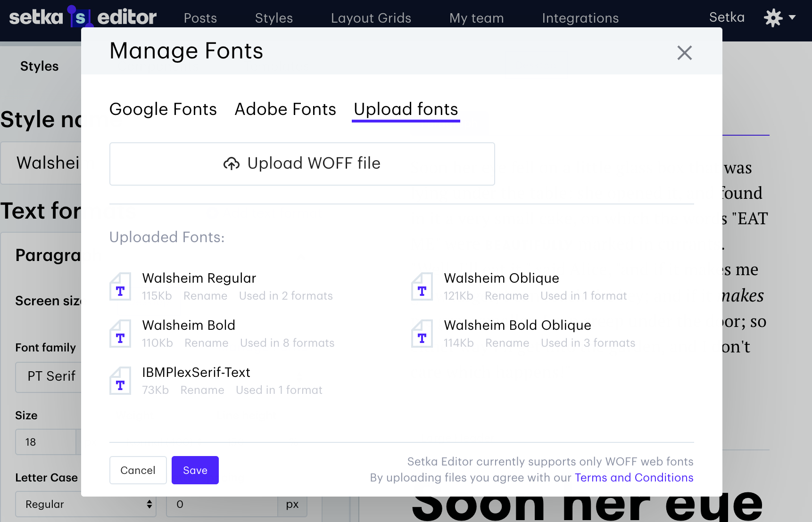
Task: Click the Walsheim Bold Oblique font icon
Action: click(x=422, y=334)
